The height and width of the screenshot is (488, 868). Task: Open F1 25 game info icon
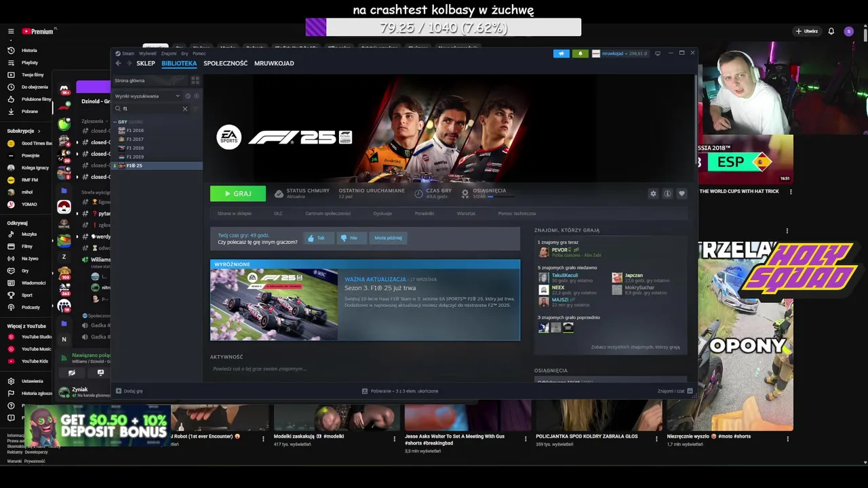[667, 194]
